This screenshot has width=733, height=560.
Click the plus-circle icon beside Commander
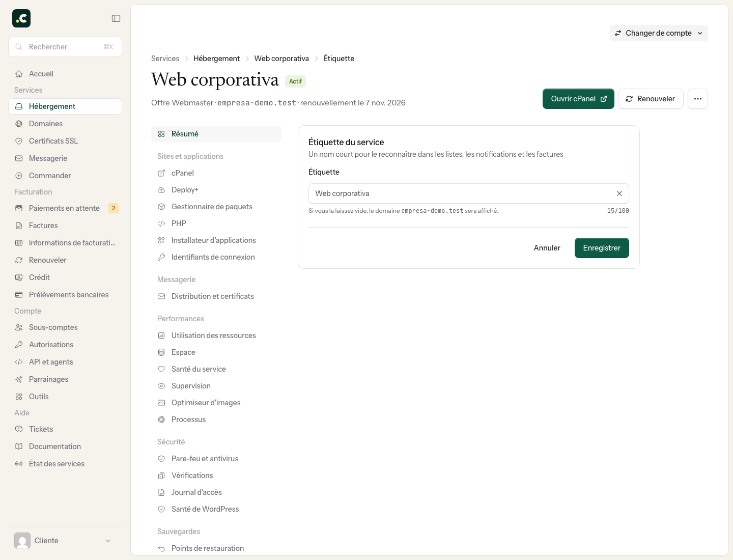[x=19, y=176]
